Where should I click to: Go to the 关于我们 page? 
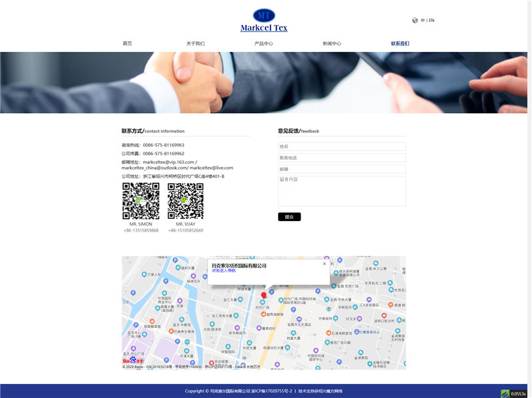[196, 43]
